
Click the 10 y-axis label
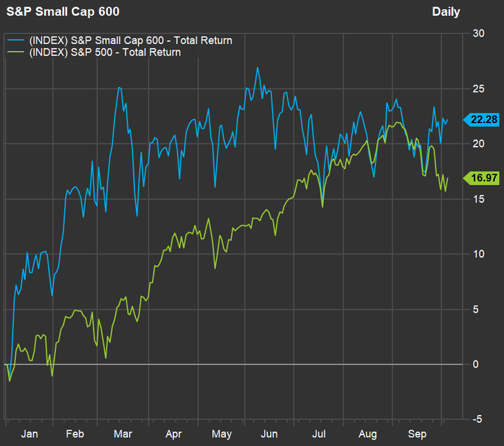478,255
